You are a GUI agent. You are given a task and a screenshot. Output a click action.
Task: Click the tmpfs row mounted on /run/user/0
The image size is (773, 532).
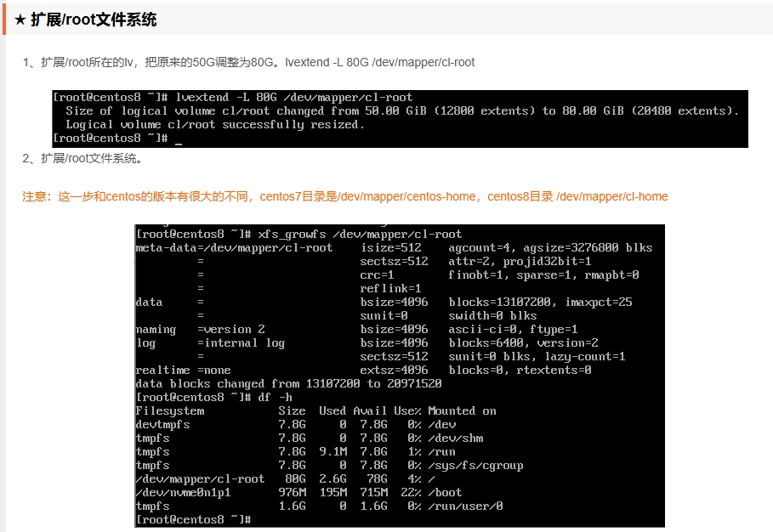[320, 506]
